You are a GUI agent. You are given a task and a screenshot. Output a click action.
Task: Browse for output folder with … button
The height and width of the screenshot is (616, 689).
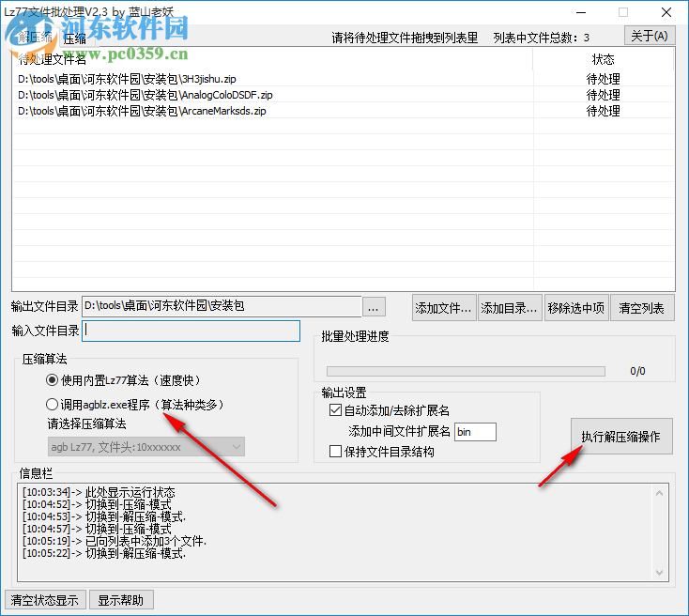tap(374, 307)
